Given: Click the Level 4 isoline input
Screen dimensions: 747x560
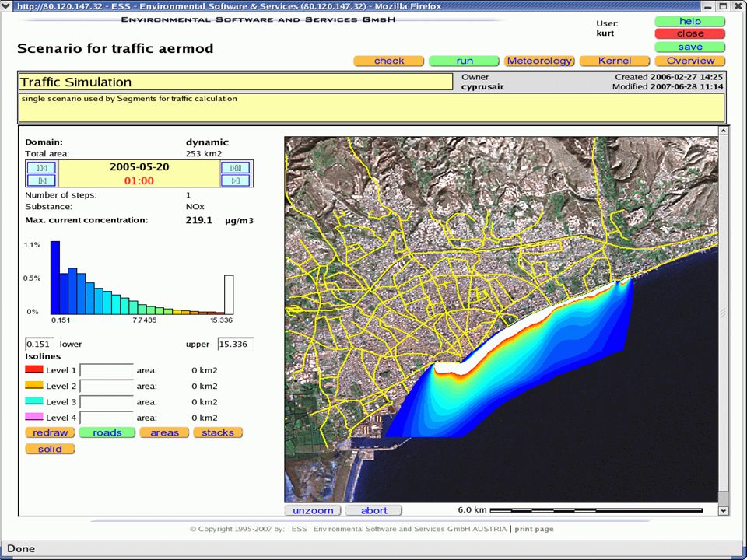Looking at the screenshot, I should tap(107, 418).
